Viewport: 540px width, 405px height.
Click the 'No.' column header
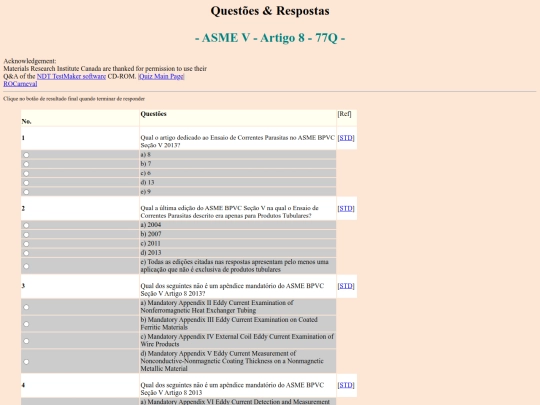tap(27, 122)
